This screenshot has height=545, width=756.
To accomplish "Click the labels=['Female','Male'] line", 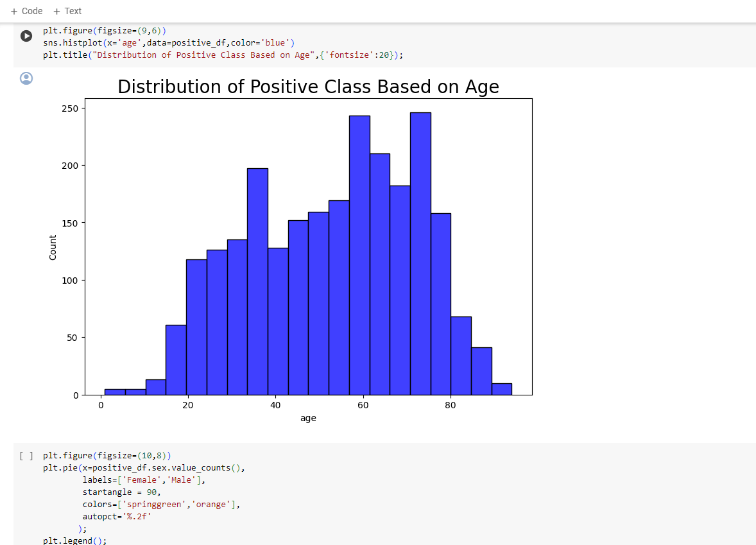I will click(x=144, y=480).
